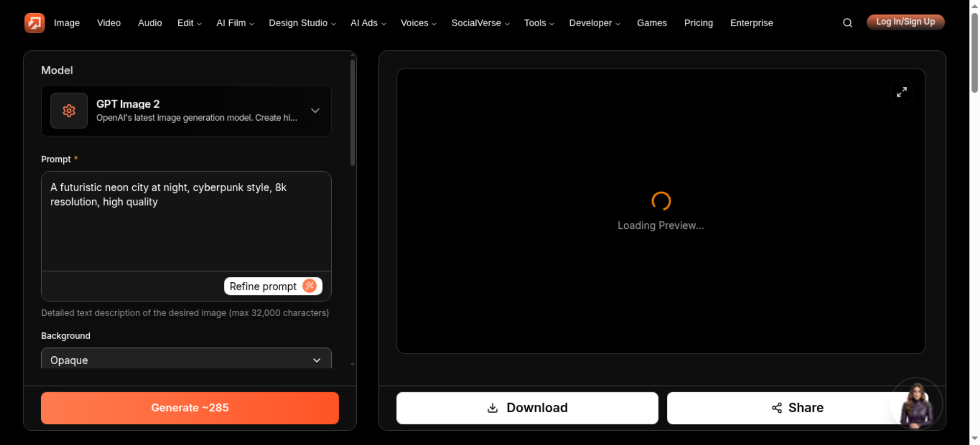Screen dimensions: 980x445
Task: Click the settings panel vertical scrollbar
Action: (352, 113)
